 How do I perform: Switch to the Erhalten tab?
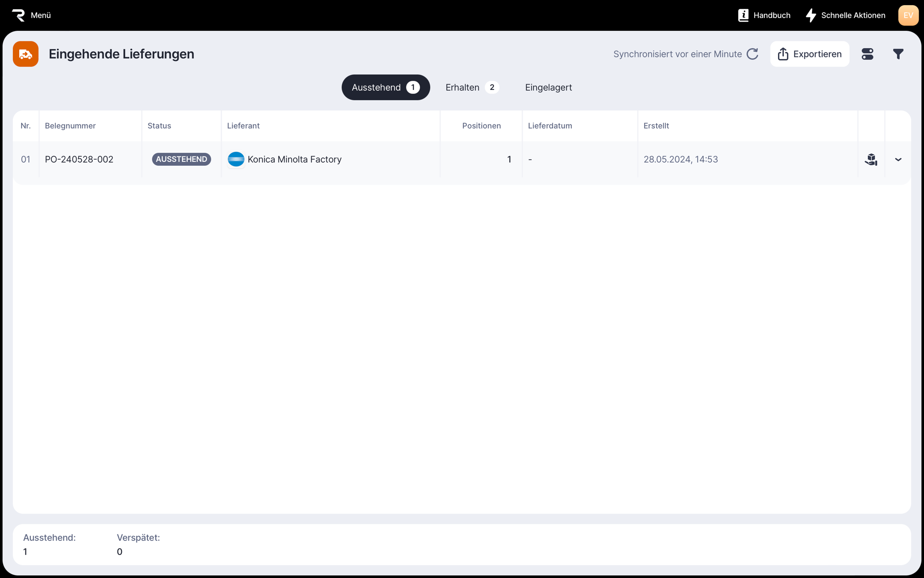coord(472,87)
